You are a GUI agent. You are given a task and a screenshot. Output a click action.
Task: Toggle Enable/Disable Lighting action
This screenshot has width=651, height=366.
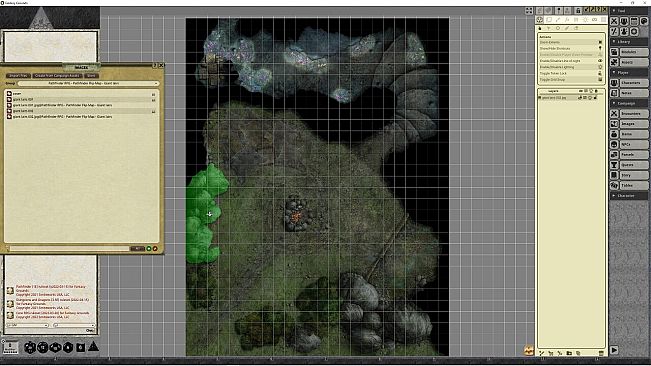coord(570,67)
